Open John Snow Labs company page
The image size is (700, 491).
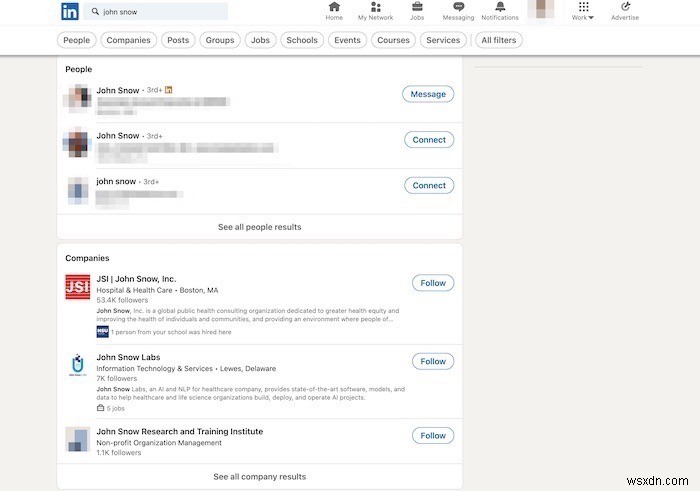pos(128,357)
